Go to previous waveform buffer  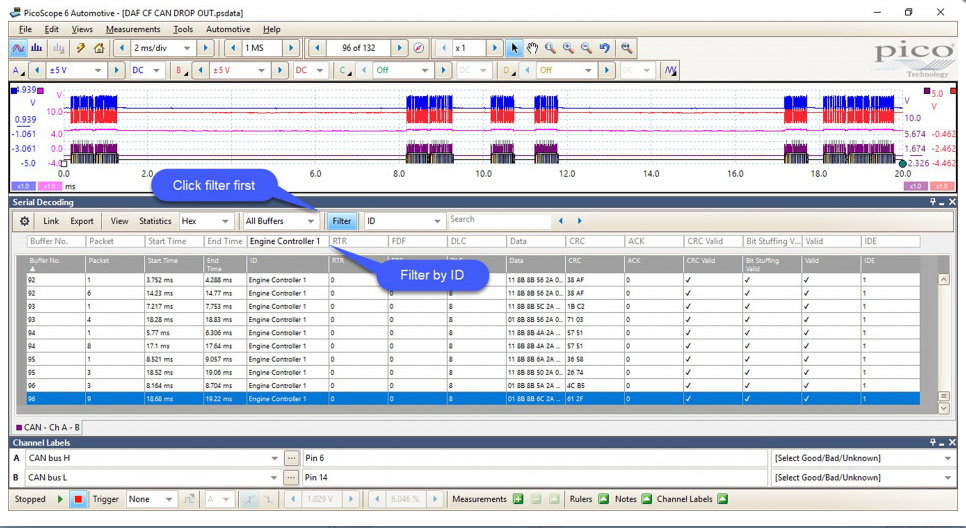(317, 48)
